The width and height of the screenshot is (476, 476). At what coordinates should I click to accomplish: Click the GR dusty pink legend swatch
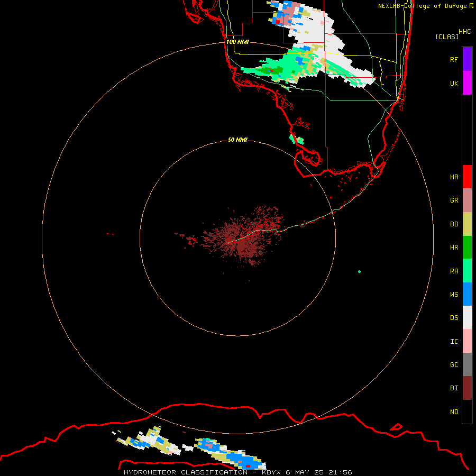467,200
